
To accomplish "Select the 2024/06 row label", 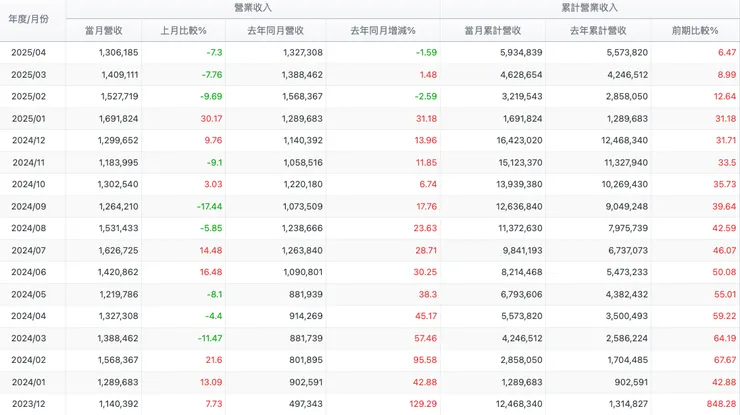I will (29, 272).
